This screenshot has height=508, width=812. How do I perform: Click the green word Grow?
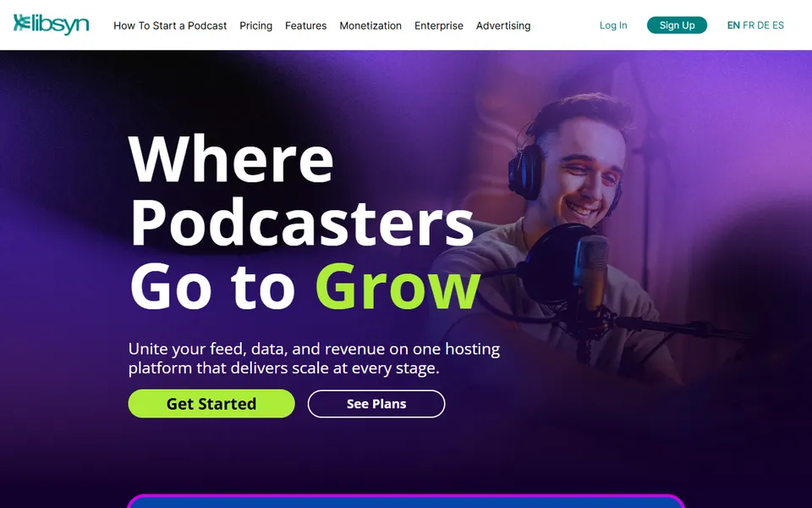coord(398,287)
